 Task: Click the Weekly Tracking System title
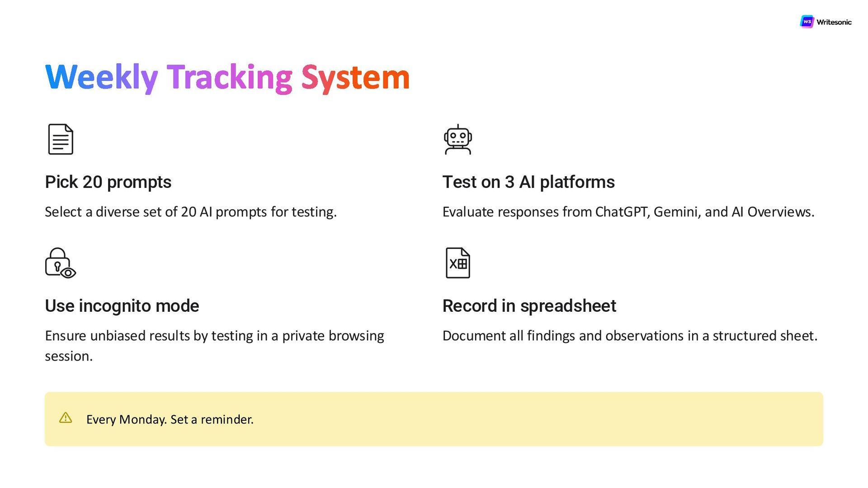pos(227,77)
